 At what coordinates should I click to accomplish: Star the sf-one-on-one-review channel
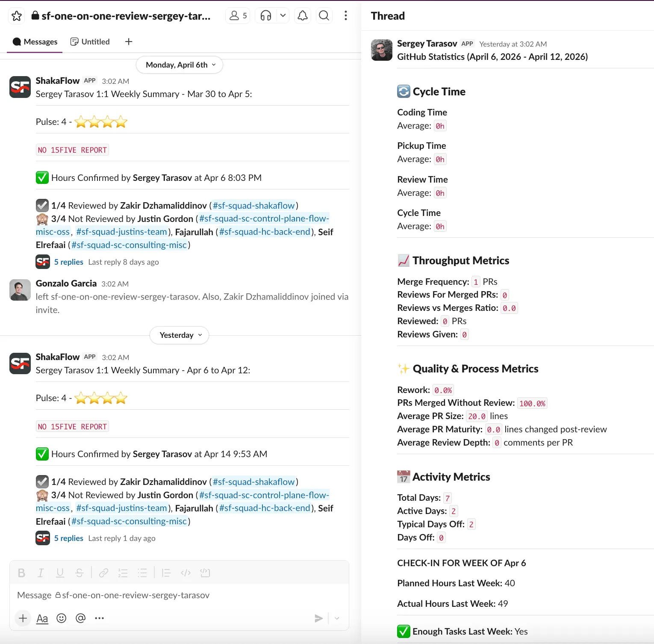pos(17,16)
